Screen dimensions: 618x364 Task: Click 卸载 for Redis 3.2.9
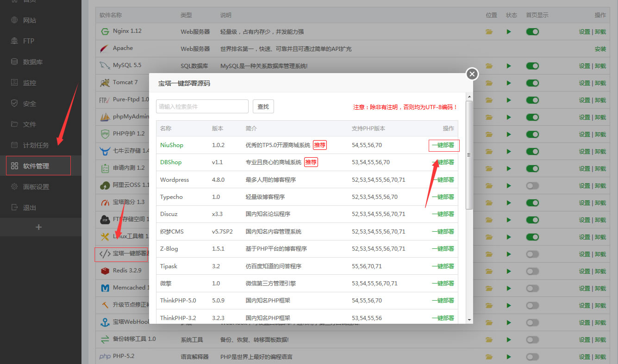pyautogui.click(x=600, y=271)
